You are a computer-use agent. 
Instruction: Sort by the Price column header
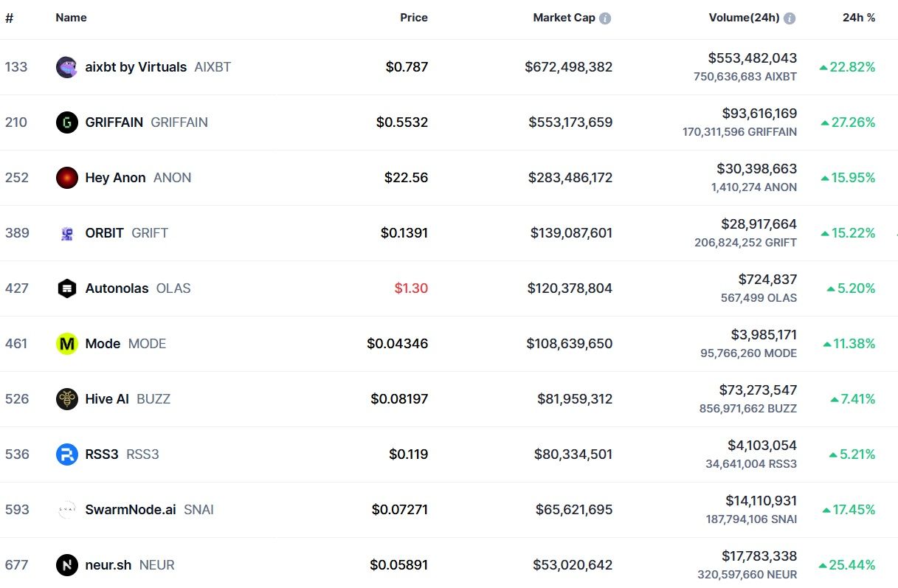414,18
